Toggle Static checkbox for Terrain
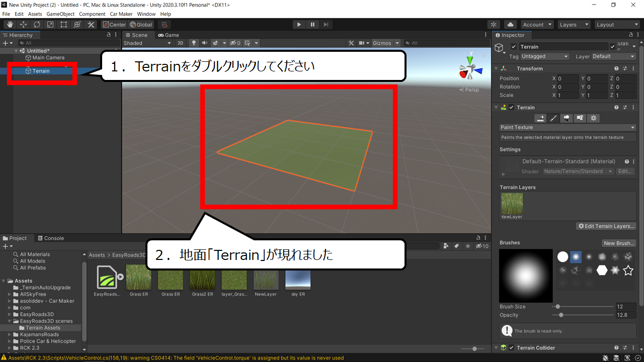 [x=612, y=47]
